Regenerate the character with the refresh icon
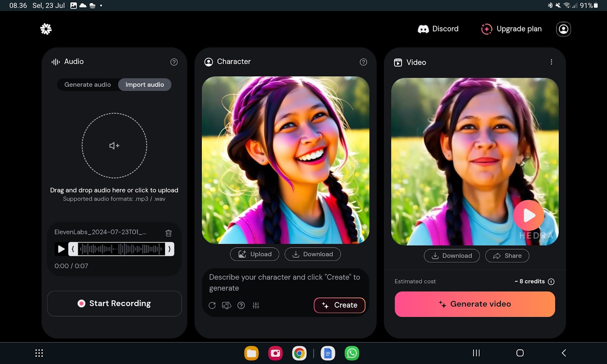Viewport: 607px width, 364px height. point(212,305)
